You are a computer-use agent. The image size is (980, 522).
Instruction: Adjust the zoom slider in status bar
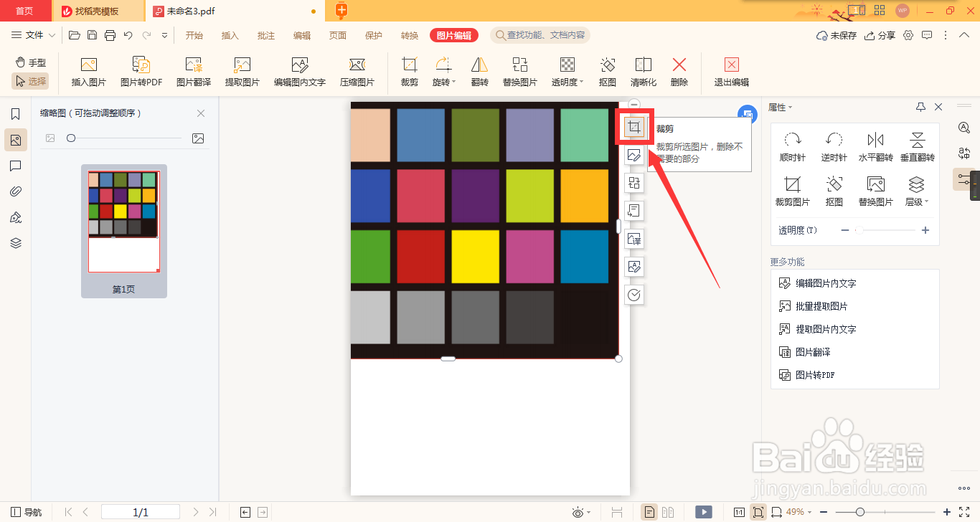tap(859, 512)
